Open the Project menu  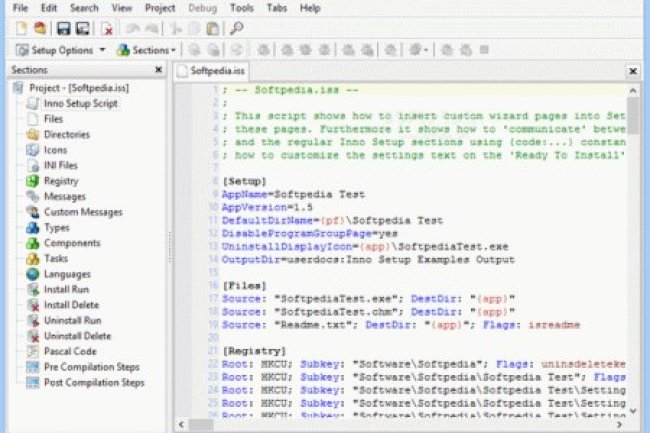pos(159,8)
